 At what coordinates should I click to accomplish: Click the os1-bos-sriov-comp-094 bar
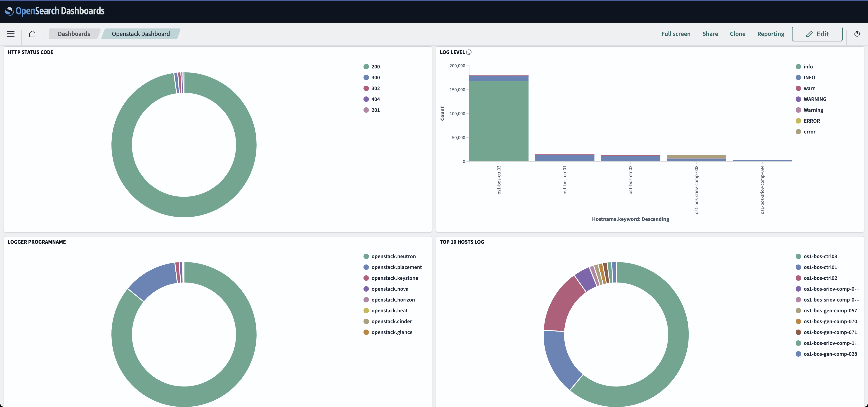coord(762,160)
